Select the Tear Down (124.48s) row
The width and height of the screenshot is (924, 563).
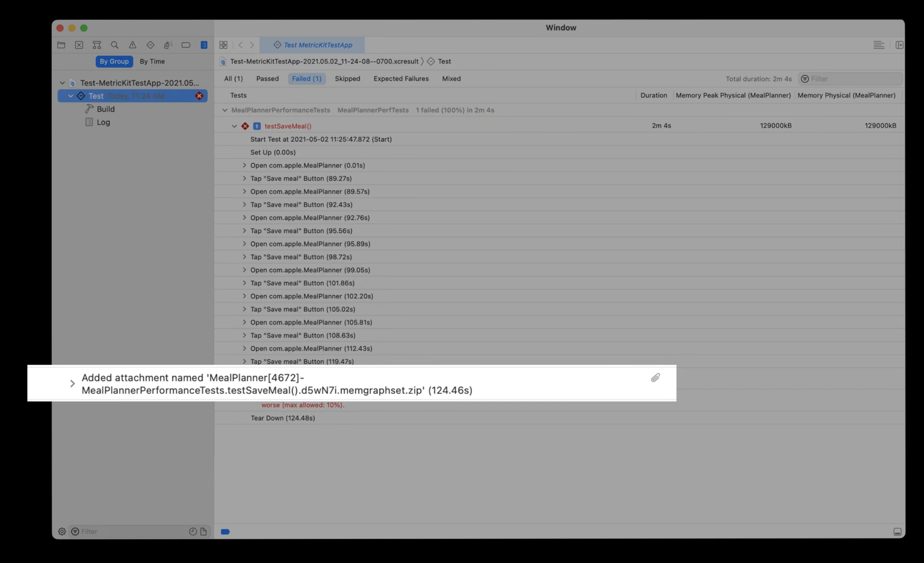tap(559, 418)
